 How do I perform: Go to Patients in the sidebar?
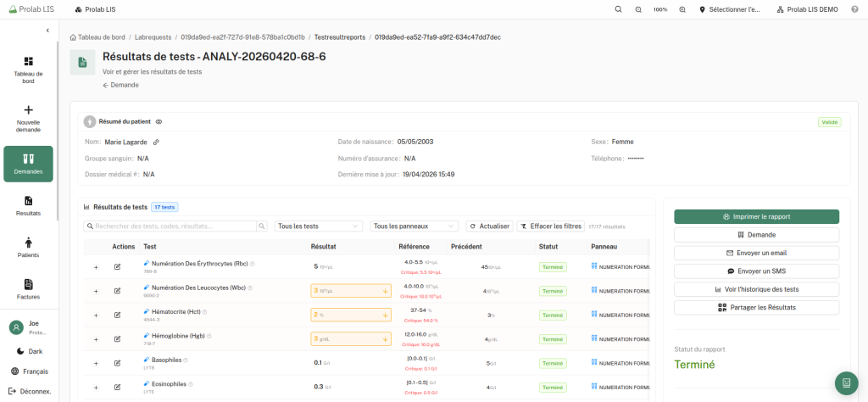point(29,248)
